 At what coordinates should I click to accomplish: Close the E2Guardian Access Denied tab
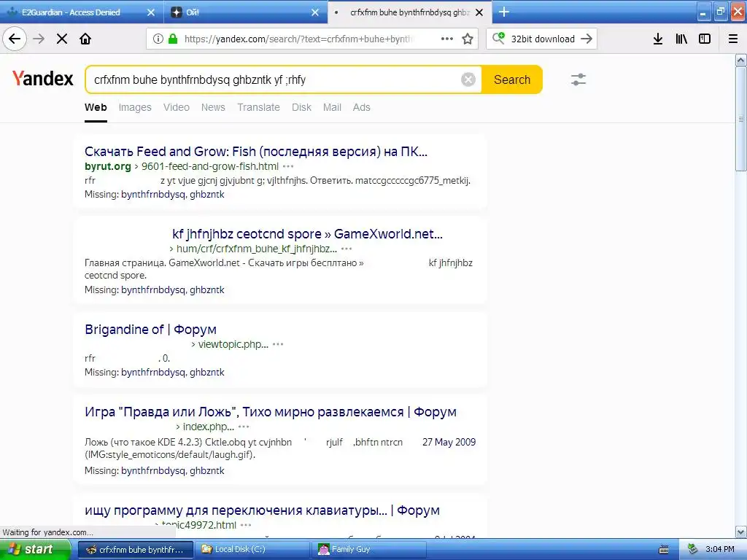(x=151, y=12)
